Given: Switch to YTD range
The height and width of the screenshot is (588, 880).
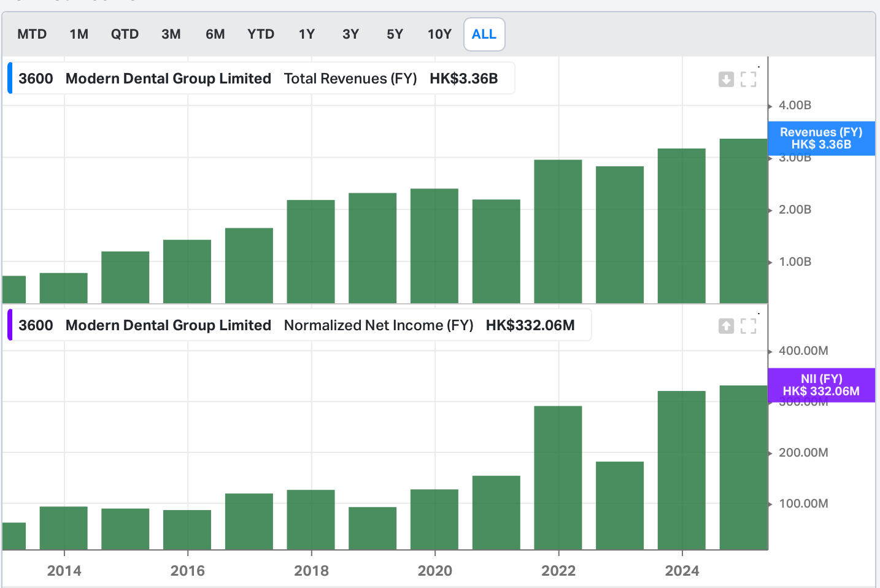Looking at the screenshot, I should coord(261,34).
